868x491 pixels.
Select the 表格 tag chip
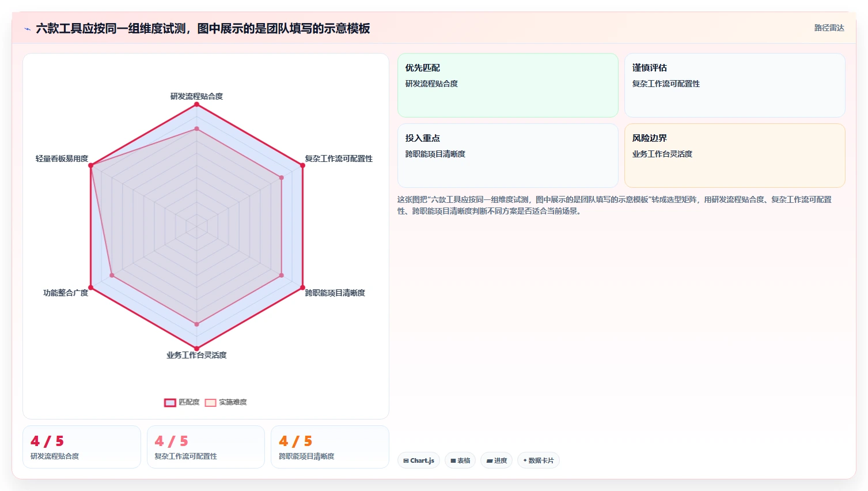pos(460,460)
